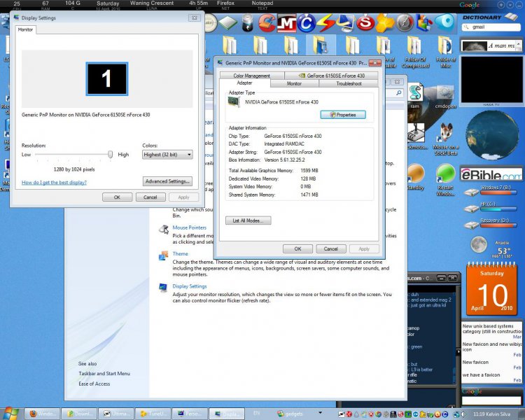Image resolution: width=525 pixels, height=420 pixels.
Task: Launch Mouse on a Stick Beta shortcut
Action: [446, 139]
